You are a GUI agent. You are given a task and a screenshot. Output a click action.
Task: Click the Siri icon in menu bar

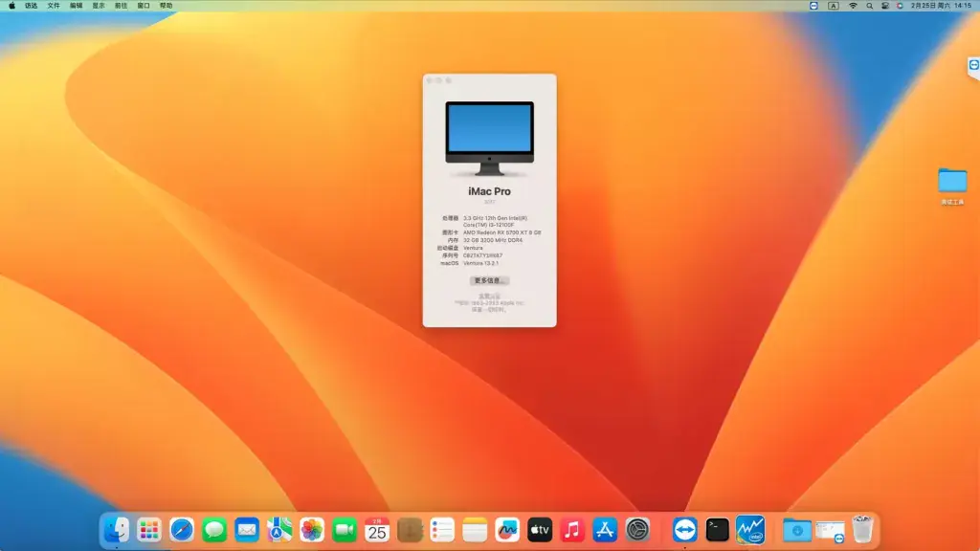(x=900, y=6)
